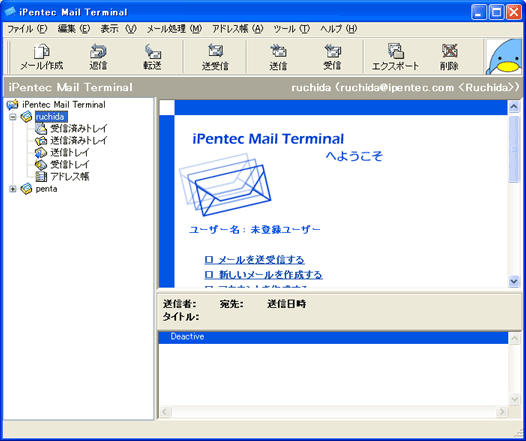Screen dimensions: 526x441
Task: Open the ツール (T) menu
Action: point(292,29)
